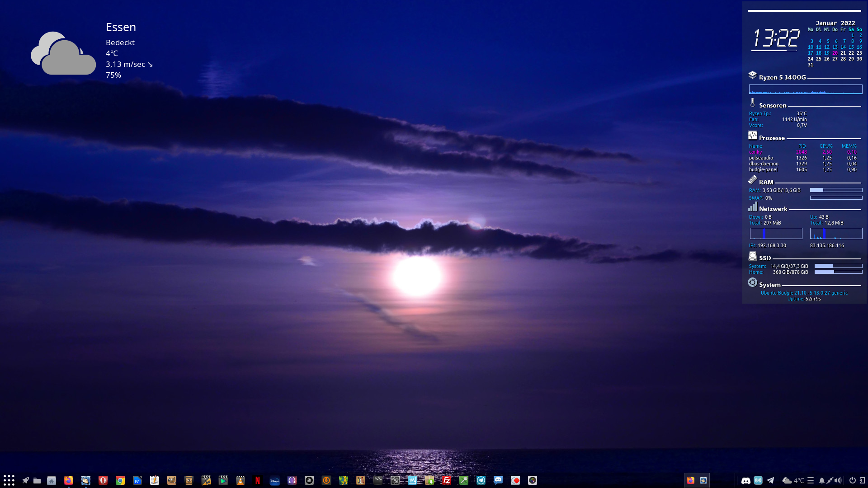Launch the Netflix app
Screen dimensions: 868x488
pos(257,481)
